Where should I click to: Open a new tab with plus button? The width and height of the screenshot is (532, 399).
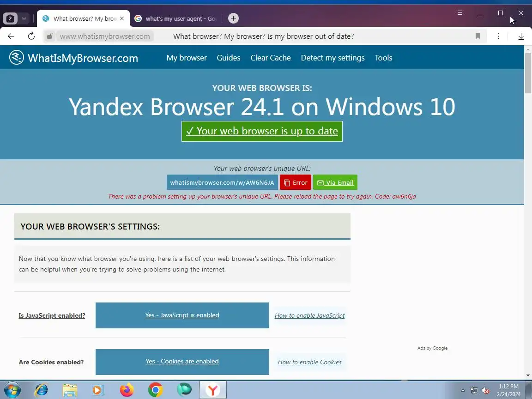[x=233, y=18]
